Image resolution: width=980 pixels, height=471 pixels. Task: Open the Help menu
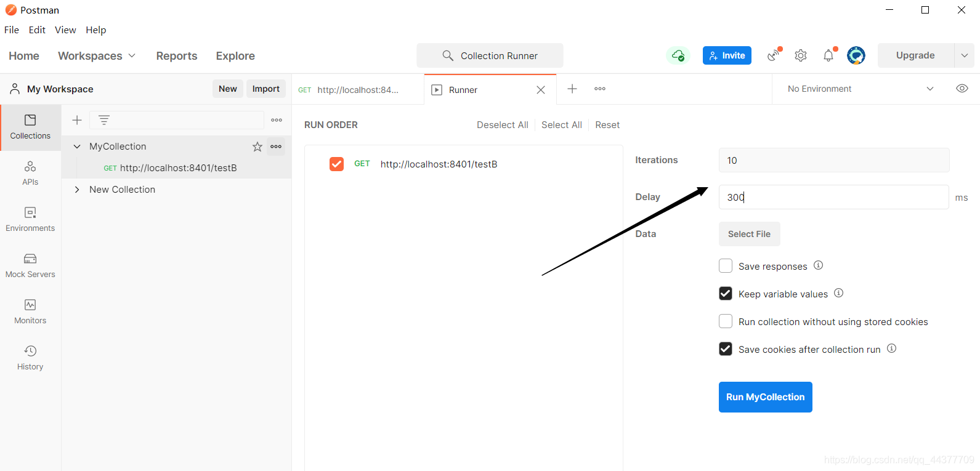(x=95, y=30)
